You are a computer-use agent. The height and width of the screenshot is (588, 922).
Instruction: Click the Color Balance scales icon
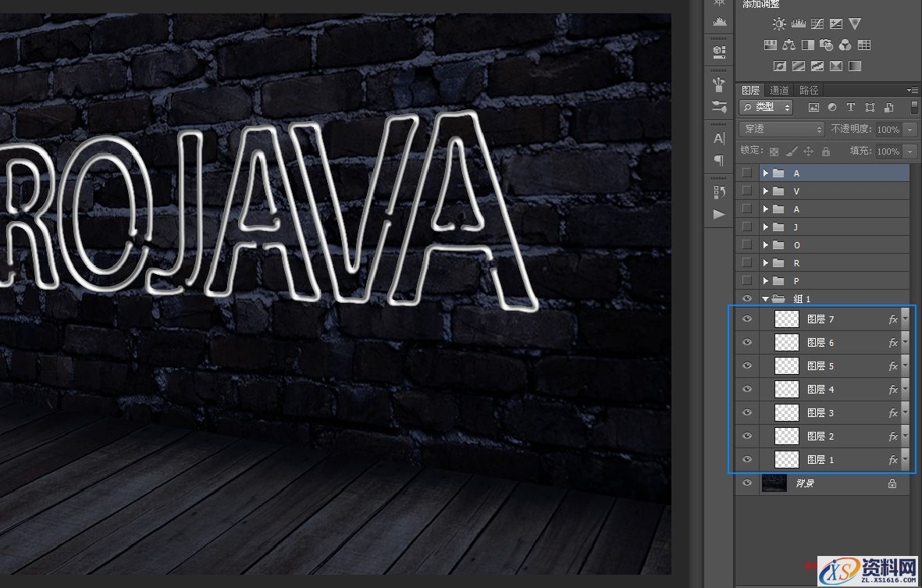(x=789, y=45)
